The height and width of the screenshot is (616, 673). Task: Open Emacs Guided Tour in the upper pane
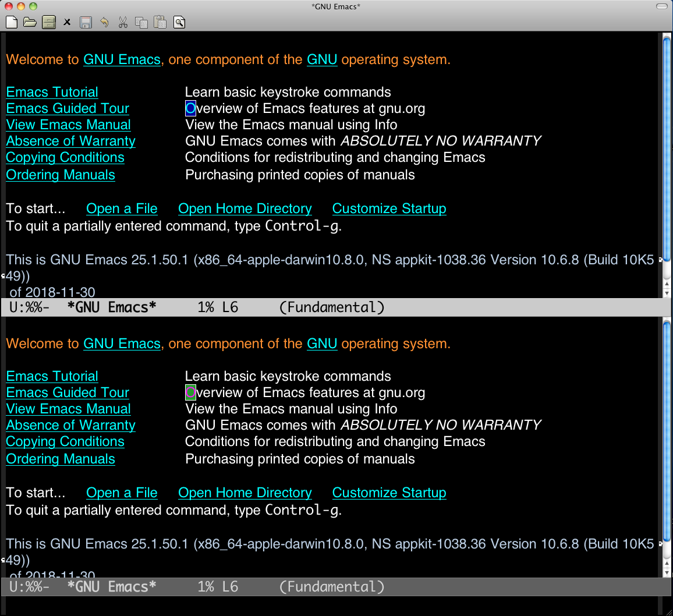coord(68,108)
